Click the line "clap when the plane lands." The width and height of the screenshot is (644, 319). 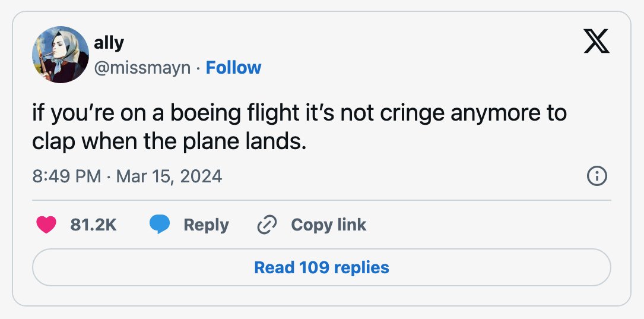[x=170, y=142]
